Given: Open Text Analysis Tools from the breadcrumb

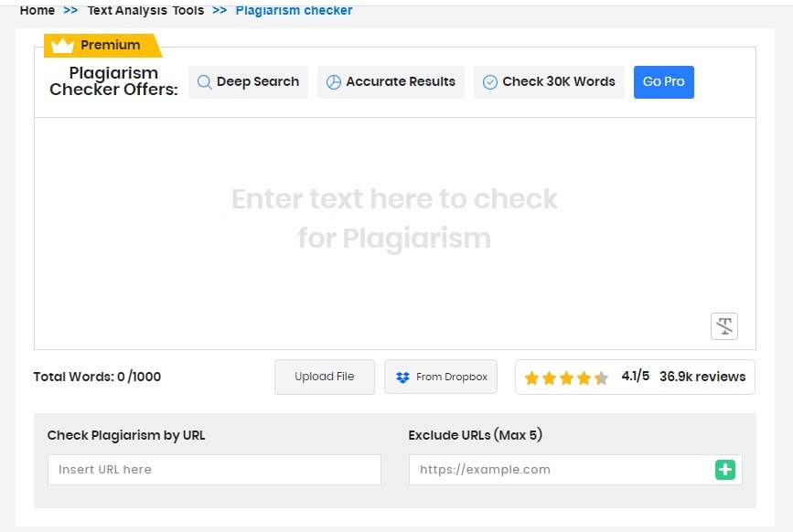Looking at the screenshot, I should tap(145, 10).
